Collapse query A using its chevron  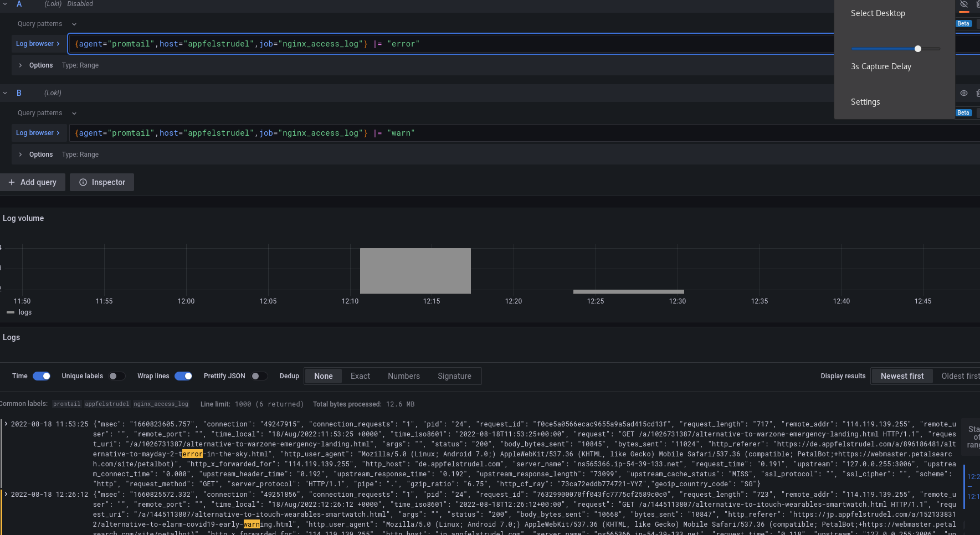click(5, 4)
